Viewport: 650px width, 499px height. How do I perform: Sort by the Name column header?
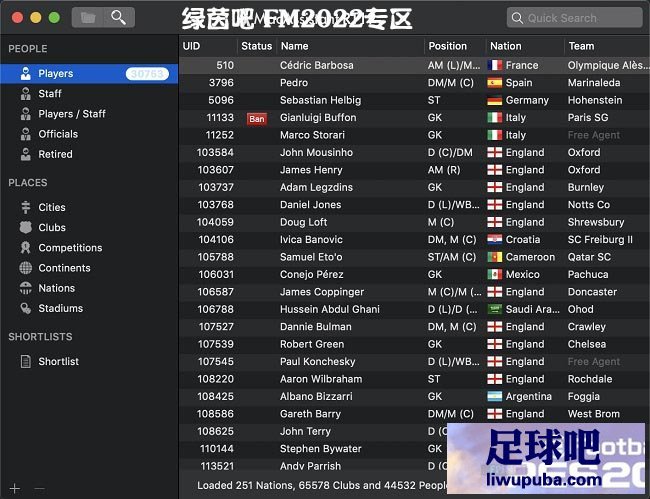pyautogui.click(x=350, y=46)
